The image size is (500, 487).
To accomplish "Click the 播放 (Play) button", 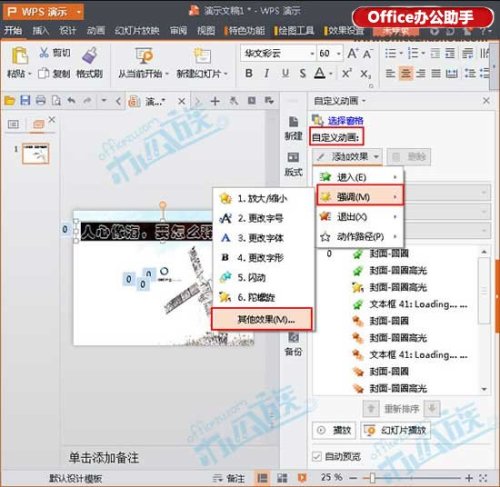I will pyautogui.click(x=334, y=430).
